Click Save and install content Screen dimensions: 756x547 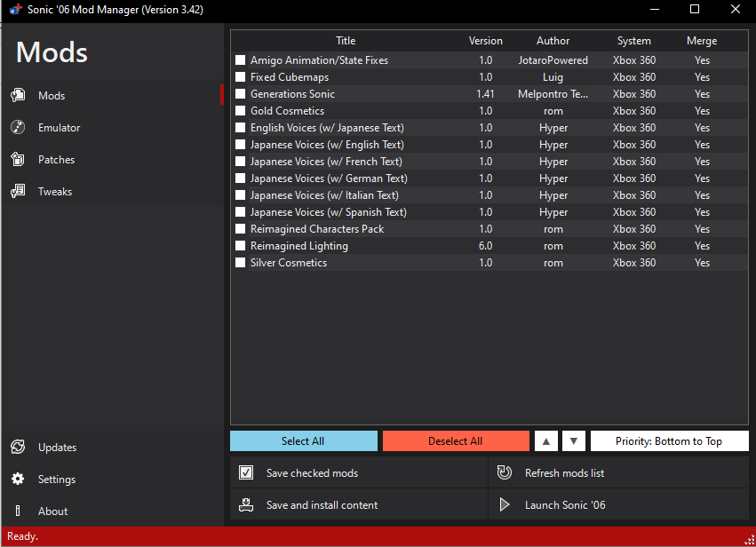pyautogui.click(x=359, y=504)
